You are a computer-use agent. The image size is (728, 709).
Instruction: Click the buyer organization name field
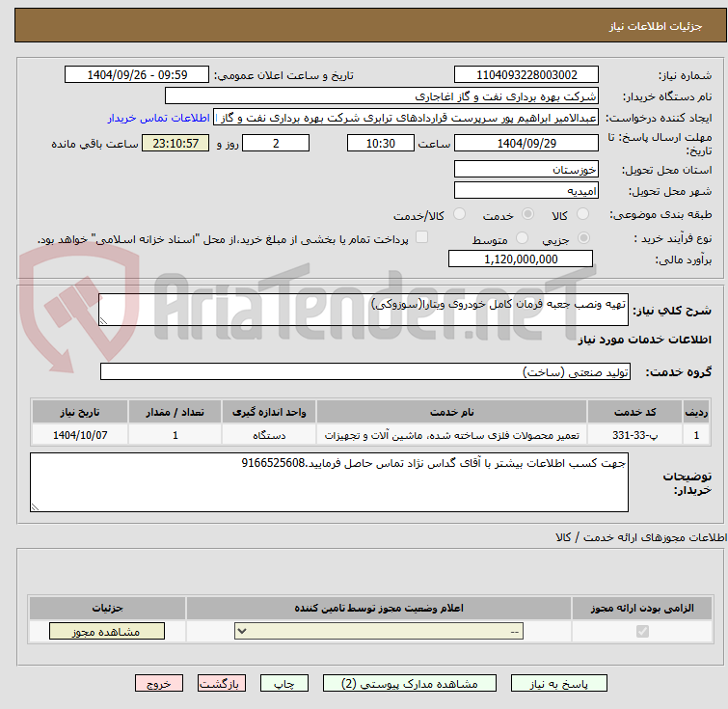click(382, 96)
